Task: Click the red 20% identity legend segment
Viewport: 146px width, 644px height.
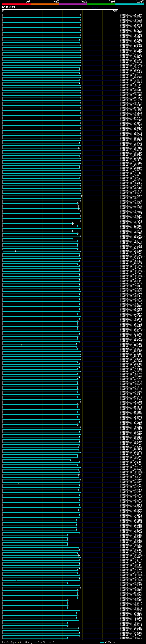Action: point(16,4)
